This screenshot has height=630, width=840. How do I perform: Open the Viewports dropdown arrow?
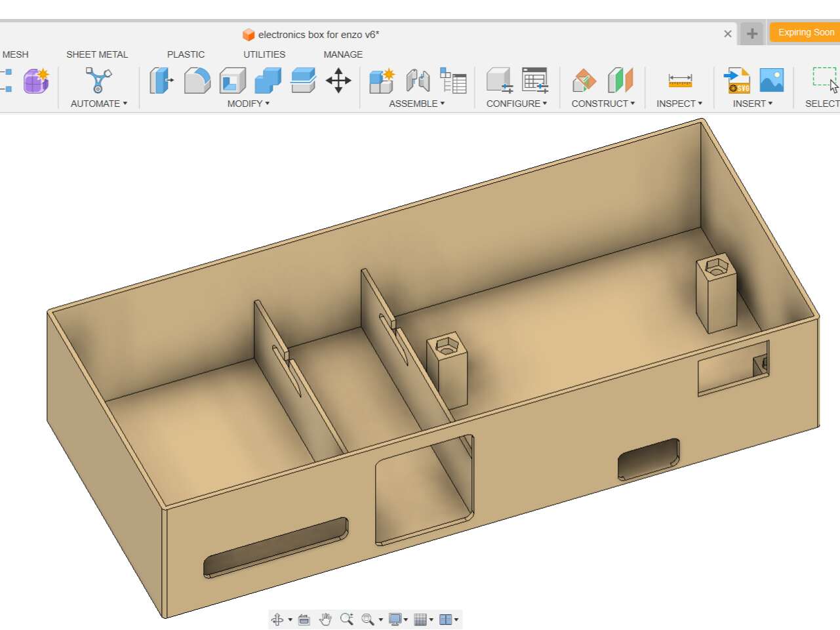[x=456, y=620]
